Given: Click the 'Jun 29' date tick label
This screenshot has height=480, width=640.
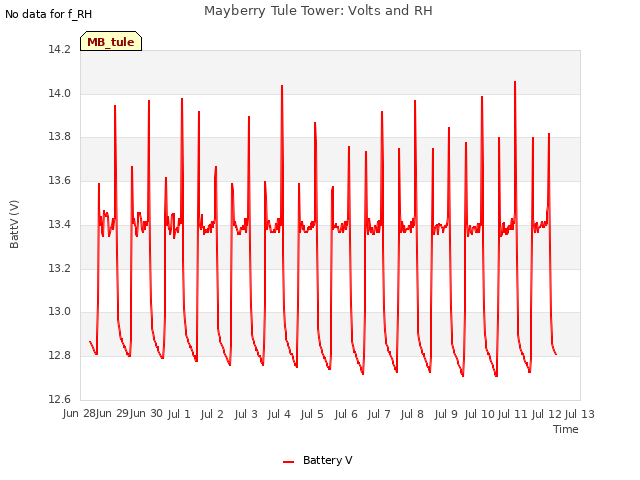Looking at the screenshot, I should (112, 414).
